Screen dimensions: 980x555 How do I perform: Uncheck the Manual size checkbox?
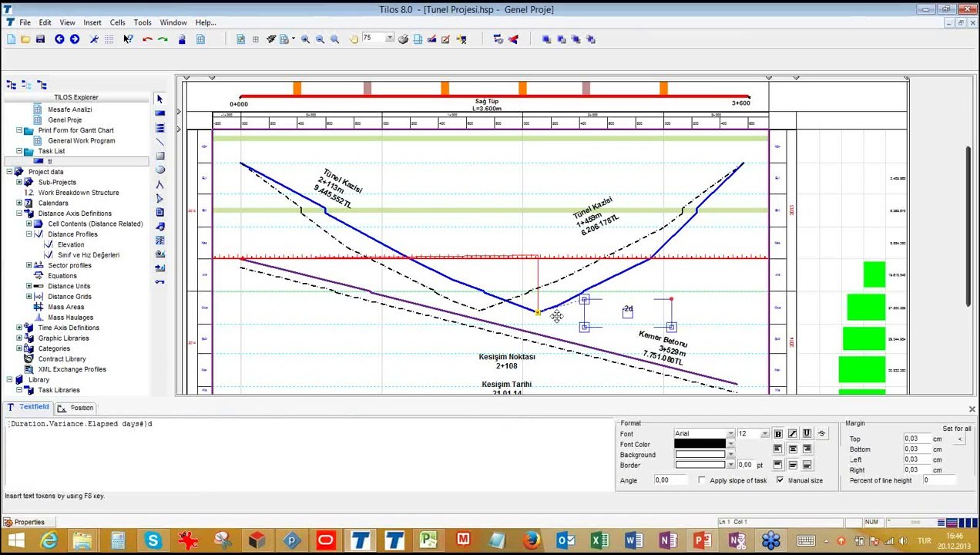pyautogui.click(x=780, y=480)
